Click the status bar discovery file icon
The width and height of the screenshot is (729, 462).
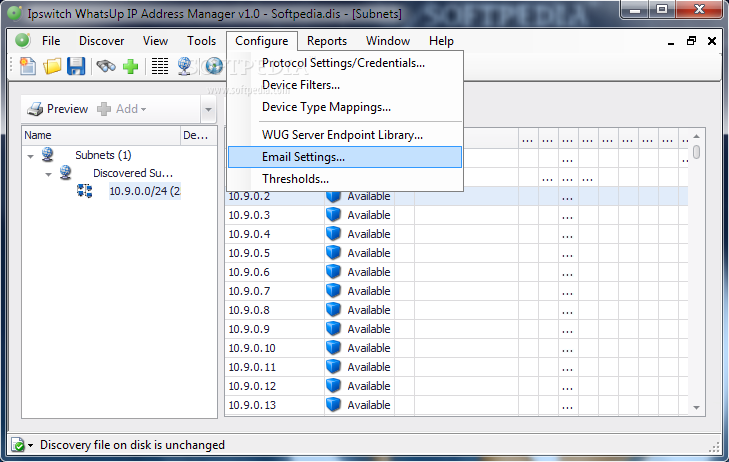(x=18, y=445)
